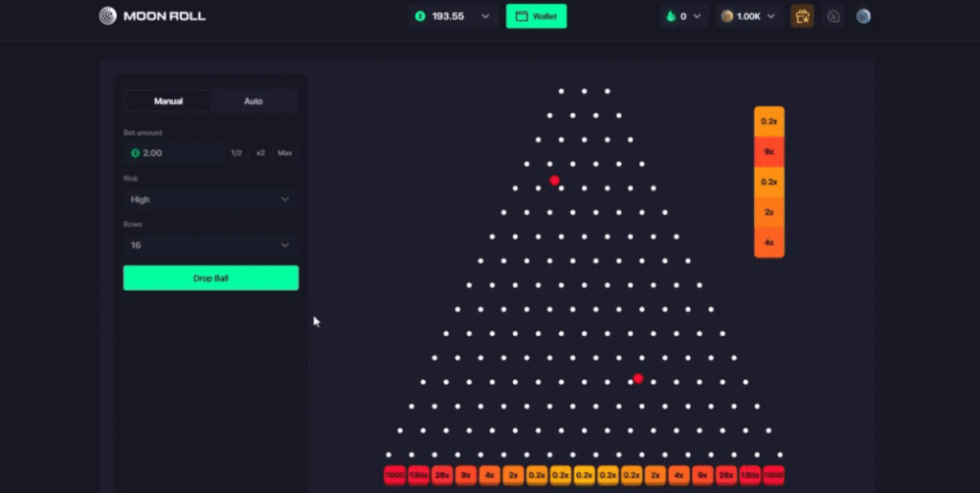Open the Rows dropdown set to 16

[x=211, y=245]
